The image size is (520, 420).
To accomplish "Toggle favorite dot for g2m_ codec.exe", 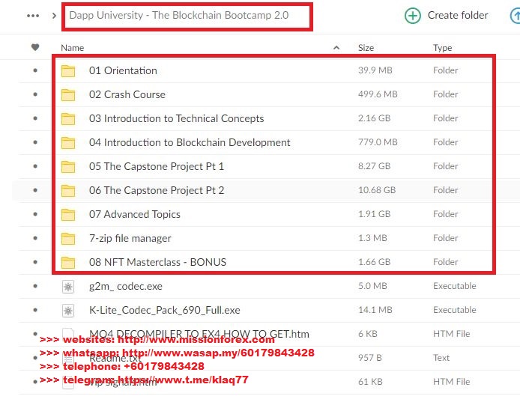I will (x=35, y=286).
